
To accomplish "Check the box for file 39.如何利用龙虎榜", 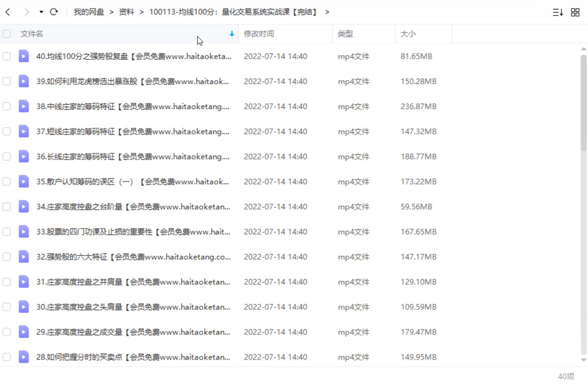I will pos(7,81).
